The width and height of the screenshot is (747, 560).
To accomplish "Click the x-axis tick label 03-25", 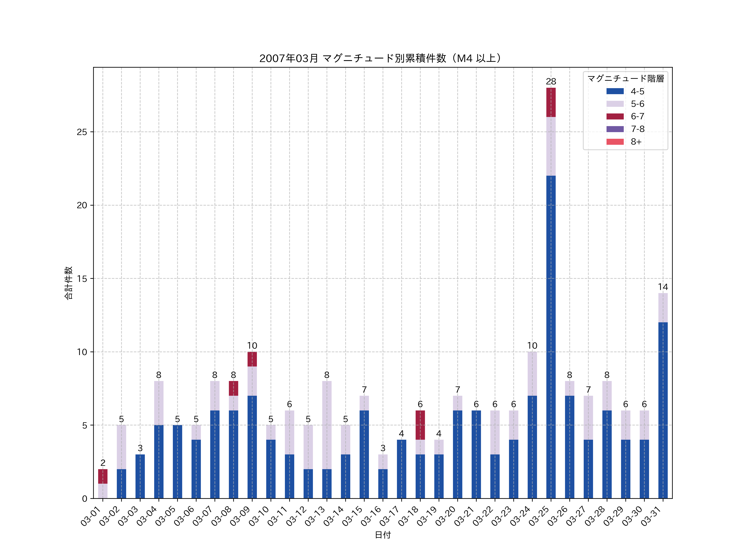I will point(539,516).
